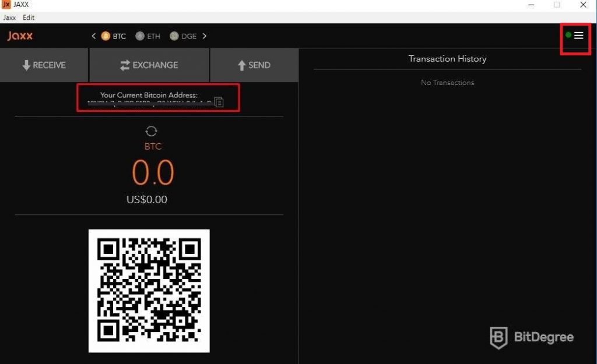Click the Jaxx logo in the header
Viewport: 597px width, 364px height.
(x=20, y=36)
